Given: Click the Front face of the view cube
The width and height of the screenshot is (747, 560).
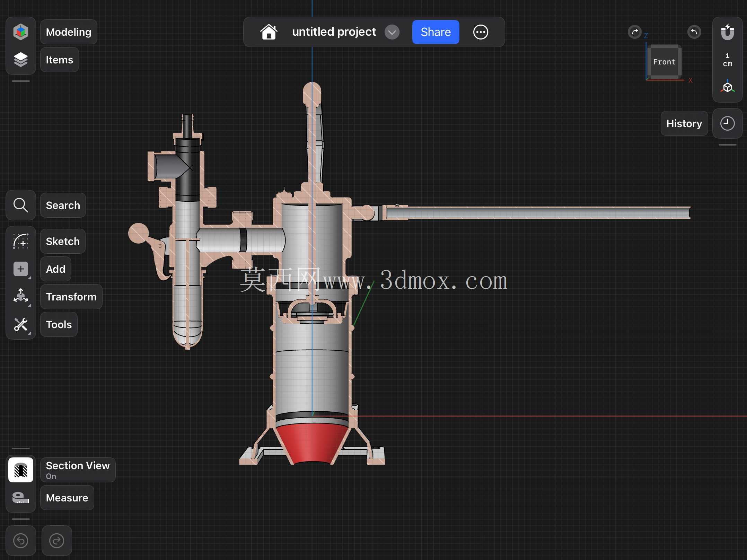Looking at the screenshot, I should tap(664, 62).
